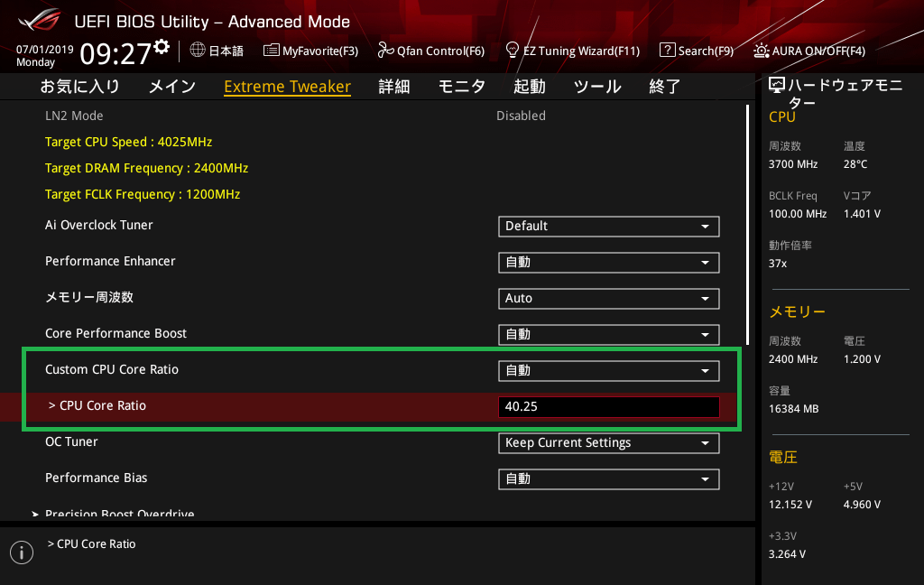
Task: Select the > CPU Core Ratio row label
Action: tap(97, 405)
